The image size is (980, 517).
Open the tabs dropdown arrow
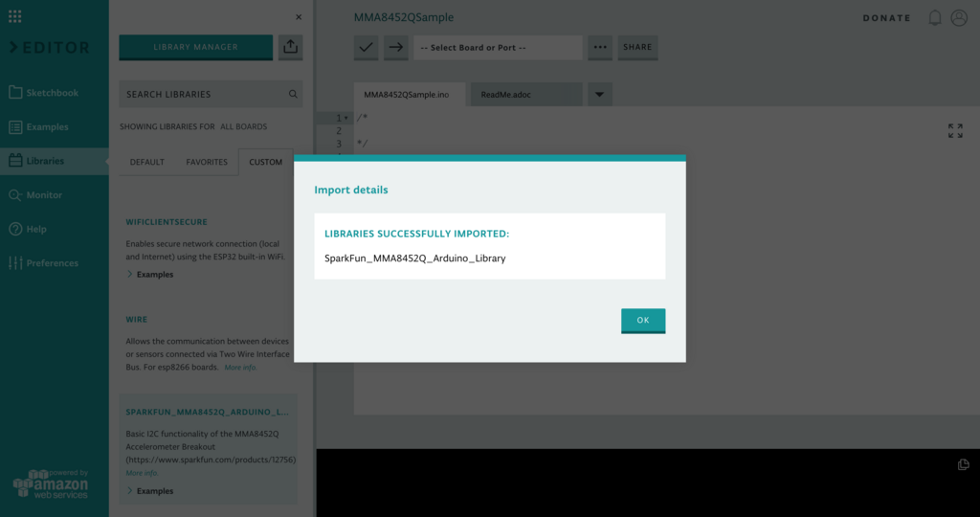[x=599, y=95]
